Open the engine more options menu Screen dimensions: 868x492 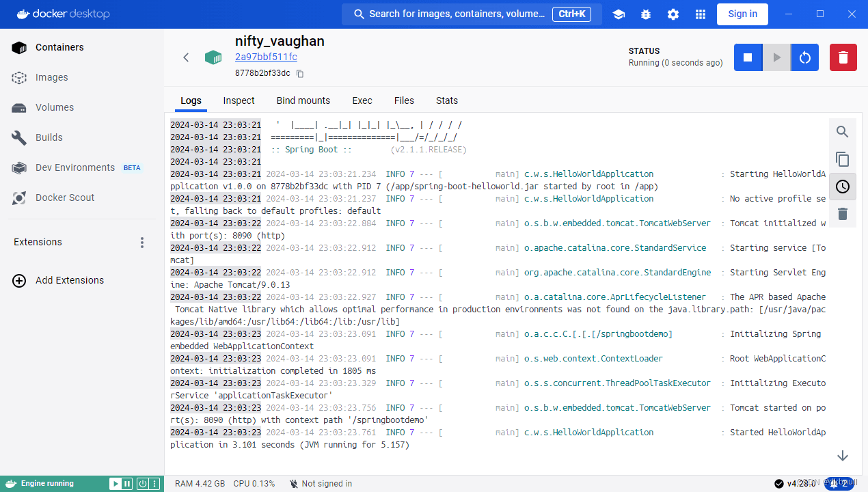click(x=154, y=484)
